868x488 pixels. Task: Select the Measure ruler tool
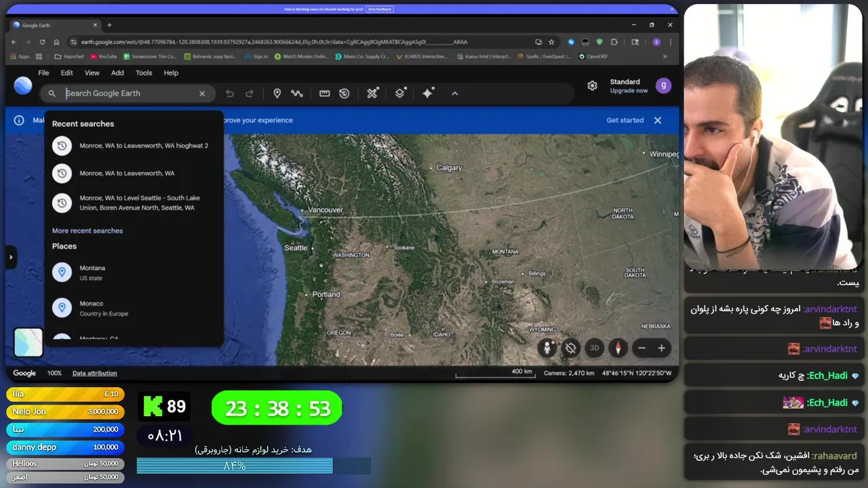click(325, 94)
